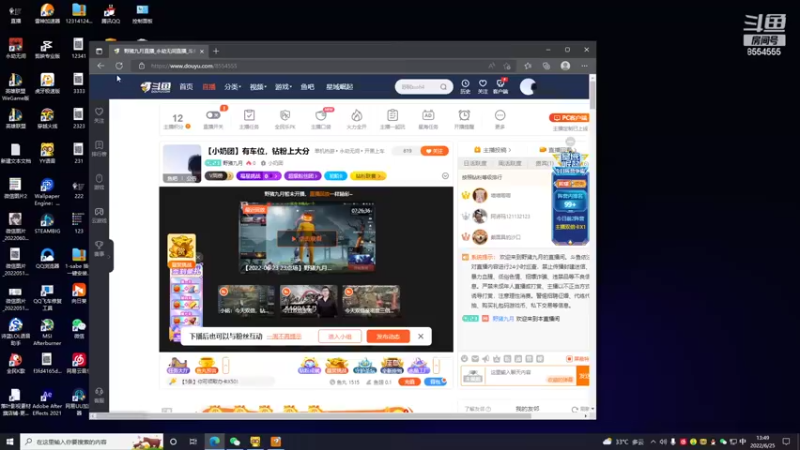Click the underlined no-reminder link in popup
This screenshot has width=800, height=450.
pyautogui.click(x=284, y=337)
